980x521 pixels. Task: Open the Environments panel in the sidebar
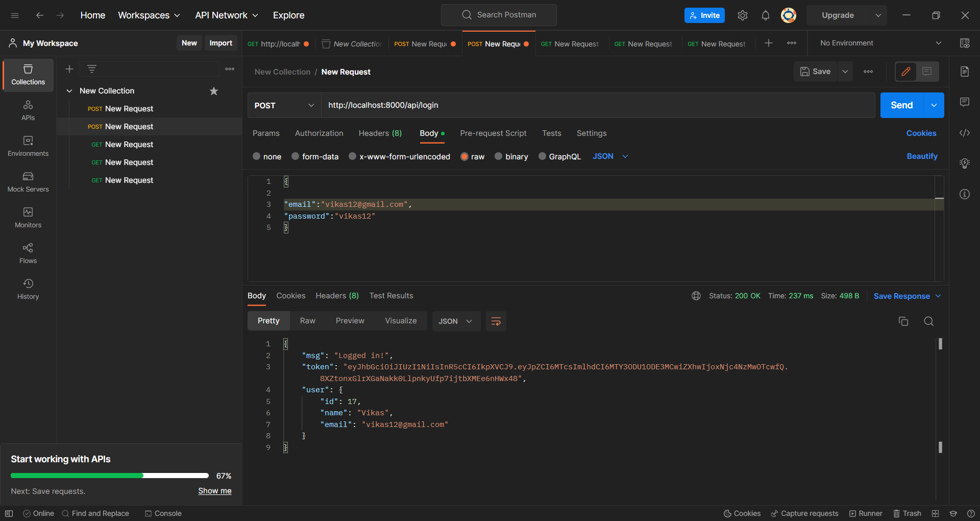pos(28,147)
